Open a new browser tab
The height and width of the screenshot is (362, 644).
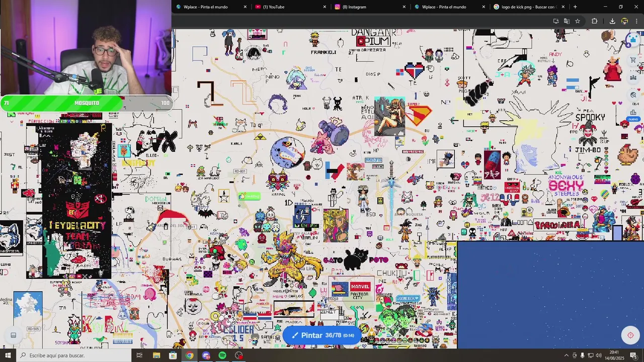[575, 7]
